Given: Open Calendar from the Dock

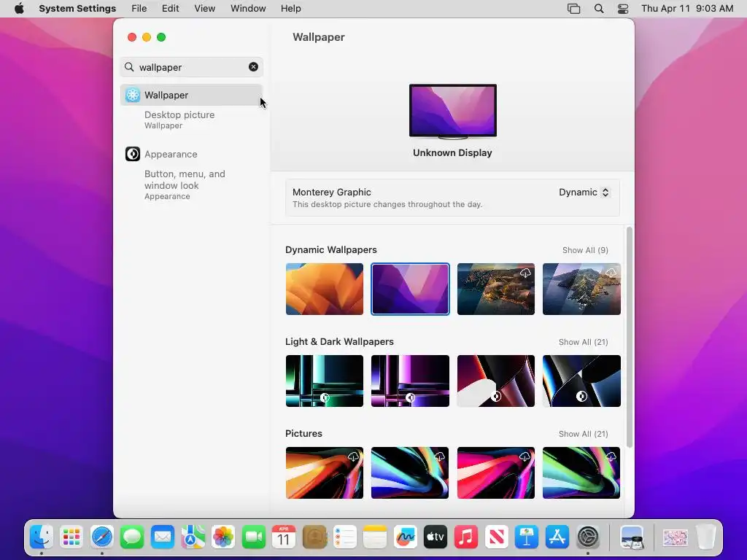Looking at the screenshot, I should 284,537.
